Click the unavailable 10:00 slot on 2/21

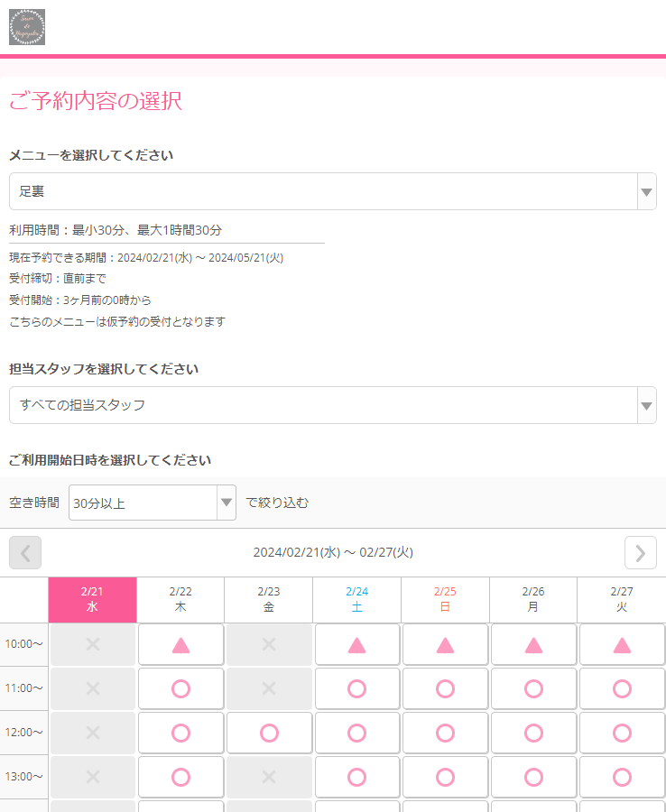click(92, 644)
